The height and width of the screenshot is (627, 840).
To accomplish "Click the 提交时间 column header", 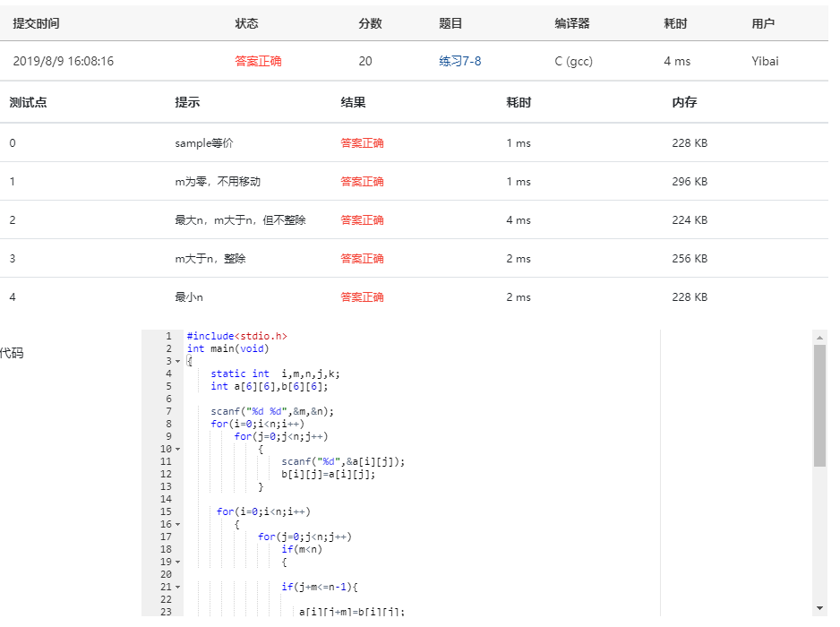I will tap(36, 23).
